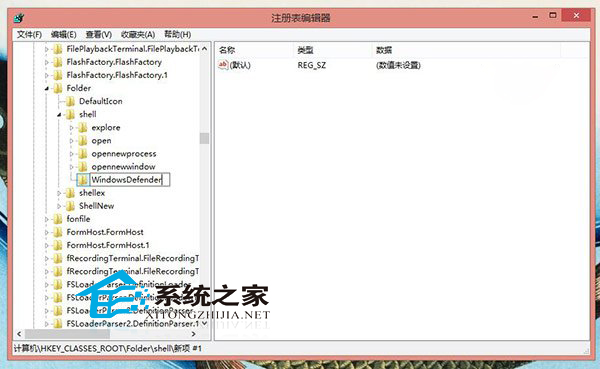Open the 文件(F) menu

(29, 34)
